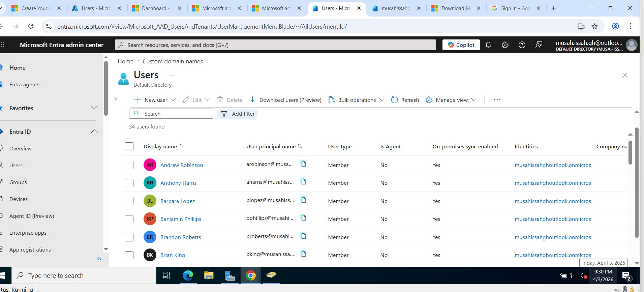Close the Users blade
644x292 pixels.
point(625,75)
